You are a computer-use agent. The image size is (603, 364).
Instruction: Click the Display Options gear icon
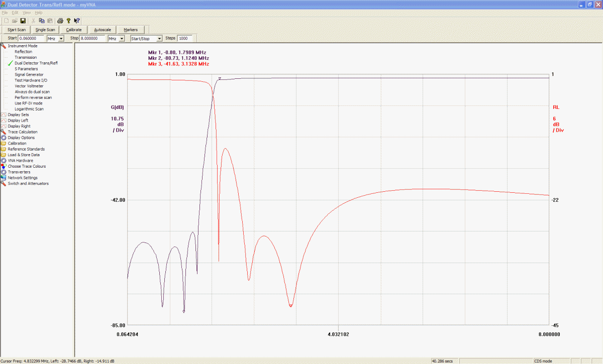4,138
